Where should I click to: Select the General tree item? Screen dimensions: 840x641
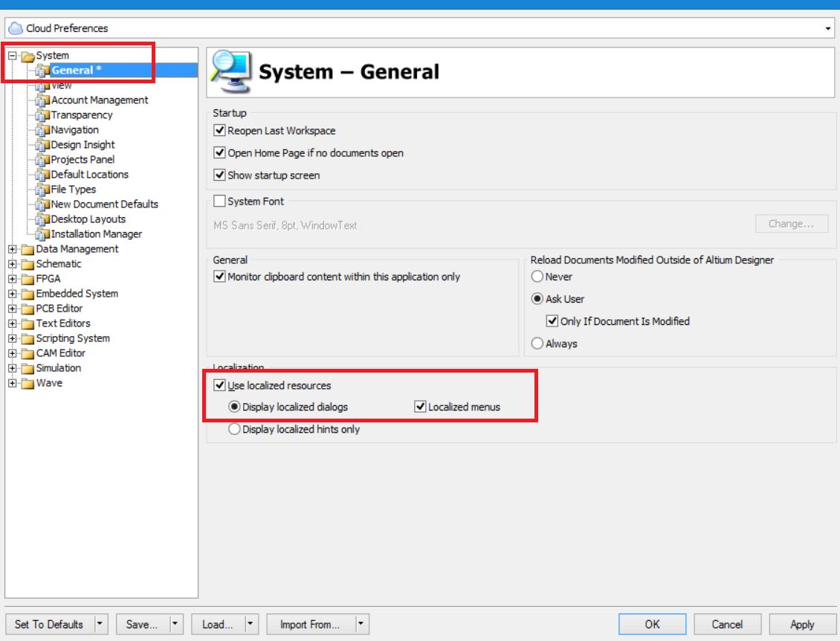[x=76, y=70]
